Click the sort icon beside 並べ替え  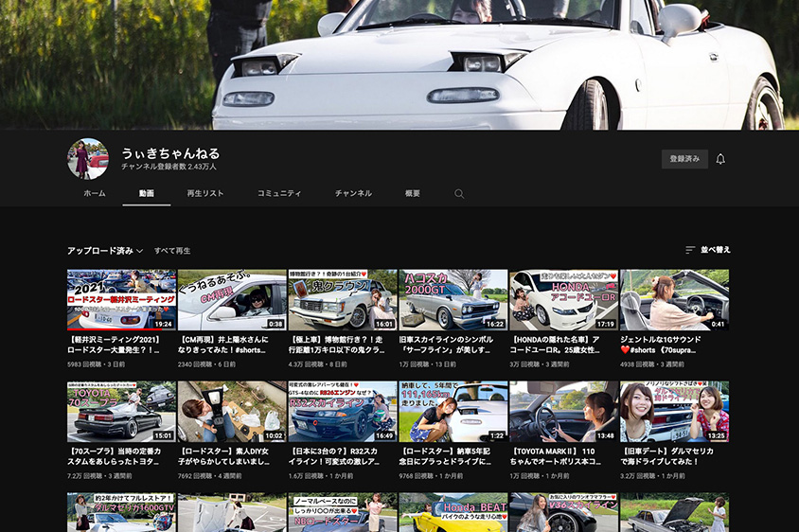690,251
